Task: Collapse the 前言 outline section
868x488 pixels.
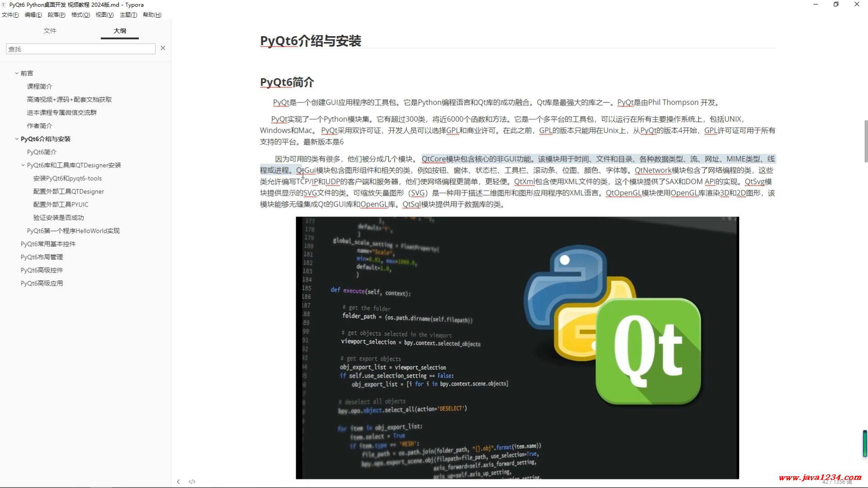Action: click(x=17, y=73)
